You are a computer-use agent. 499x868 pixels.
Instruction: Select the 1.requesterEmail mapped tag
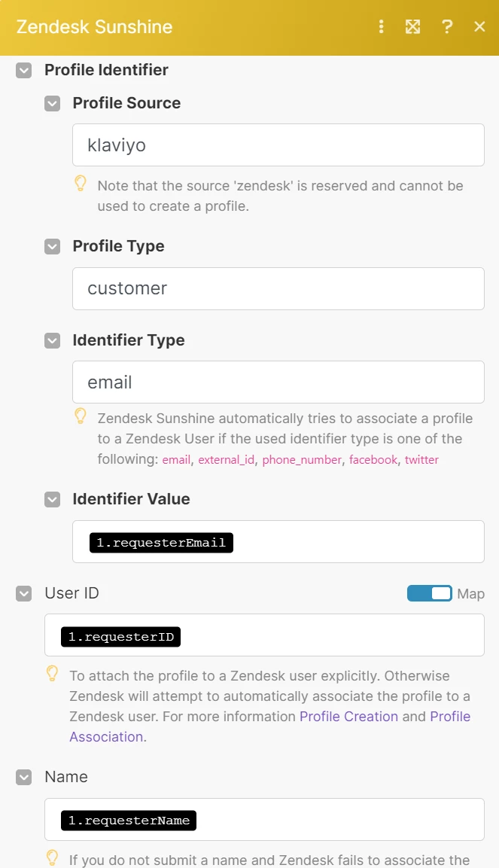(x=161, y=542)
